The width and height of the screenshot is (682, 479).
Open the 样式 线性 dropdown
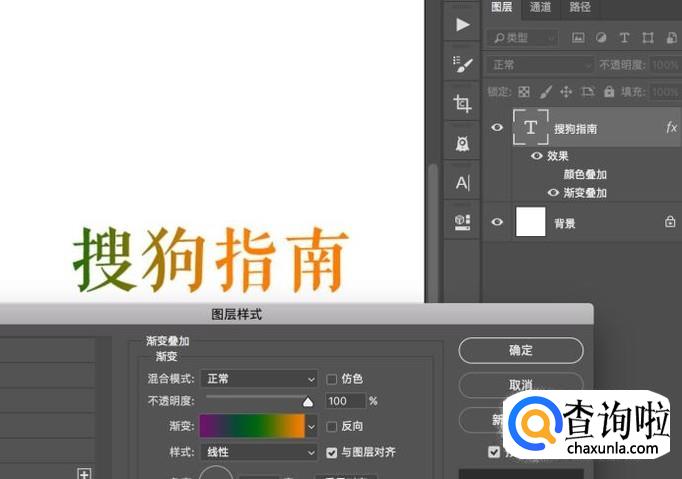(x=259, y=452)
